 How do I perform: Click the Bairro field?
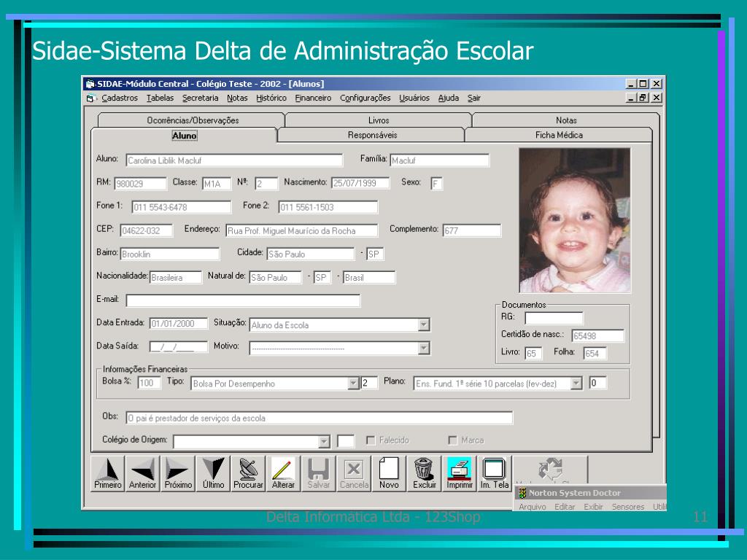[x=169, y=254]
